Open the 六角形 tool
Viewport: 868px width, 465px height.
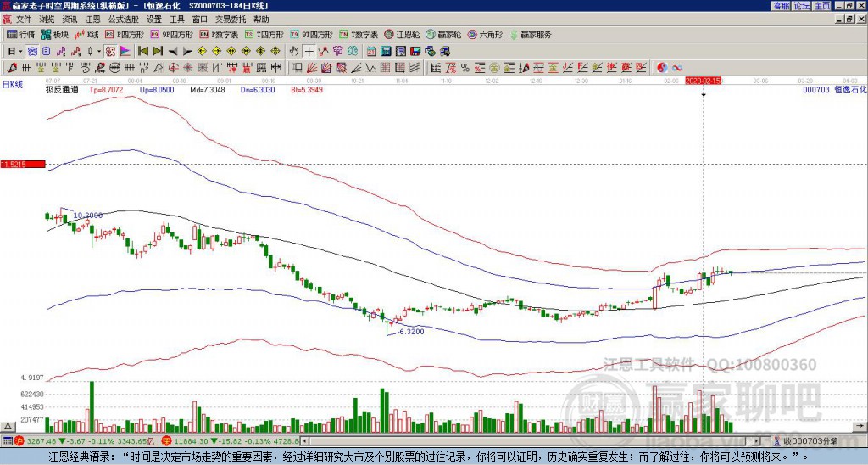pyautogui.click(x=485, y=34)
